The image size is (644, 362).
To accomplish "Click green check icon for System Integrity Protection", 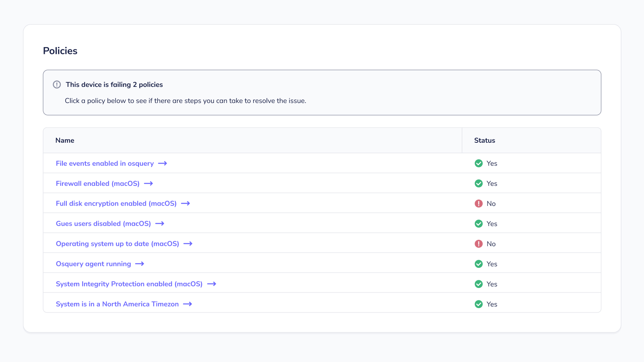I will coord(479,284).
